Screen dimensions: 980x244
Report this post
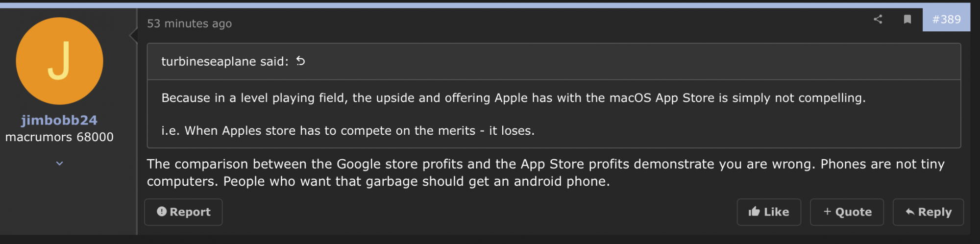point(183,212)
